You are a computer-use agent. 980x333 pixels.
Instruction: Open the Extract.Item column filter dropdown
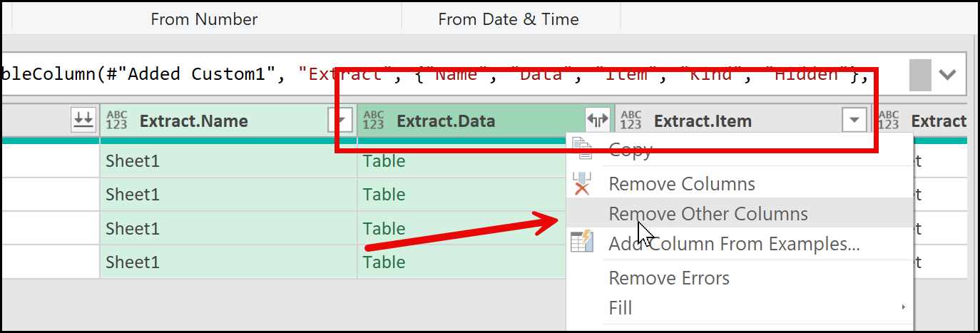[854, 121]
